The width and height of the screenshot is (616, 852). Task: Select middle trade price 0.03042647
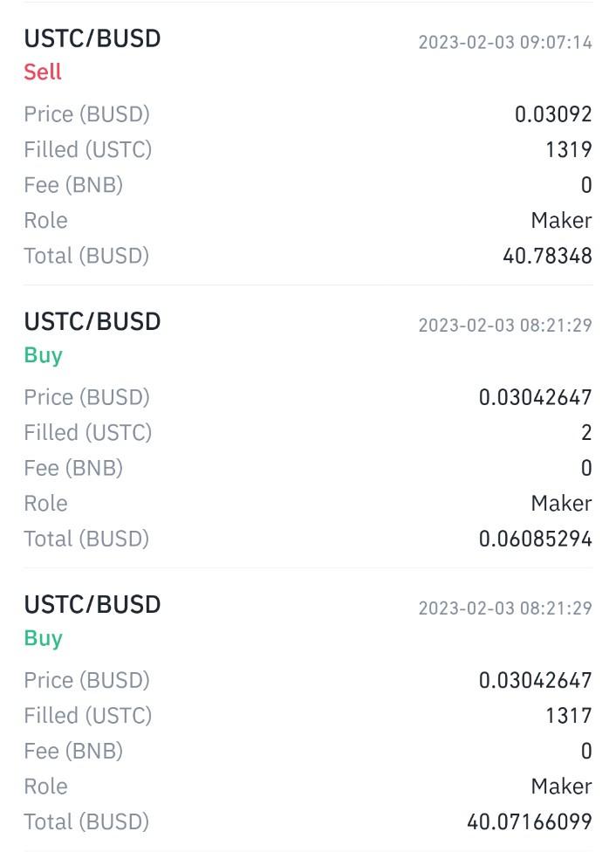click(535, 397)
